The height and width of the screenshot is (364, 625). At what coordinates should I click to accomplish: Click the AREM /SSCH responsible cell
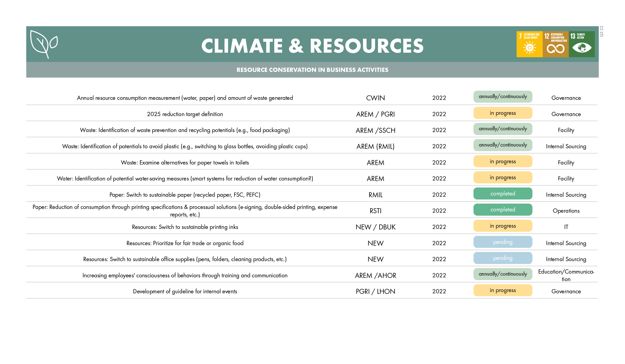coord(375,130)
